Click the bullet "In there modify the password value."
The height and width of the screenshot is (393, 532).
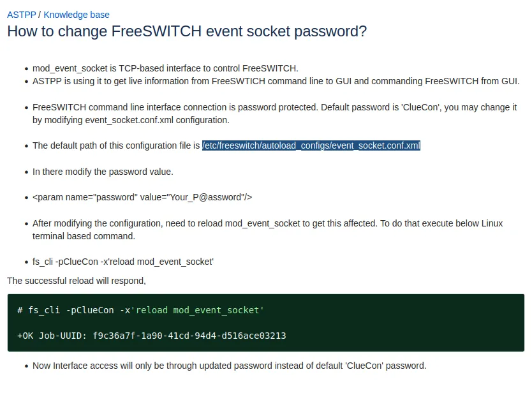[x=103, y=172]
